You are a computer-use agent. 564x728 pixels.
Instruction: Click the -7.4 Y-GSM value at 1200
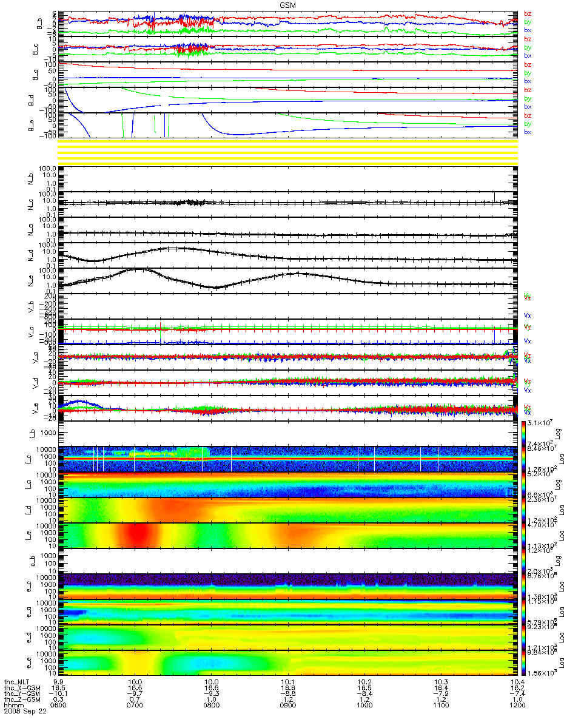pos(517,692)
